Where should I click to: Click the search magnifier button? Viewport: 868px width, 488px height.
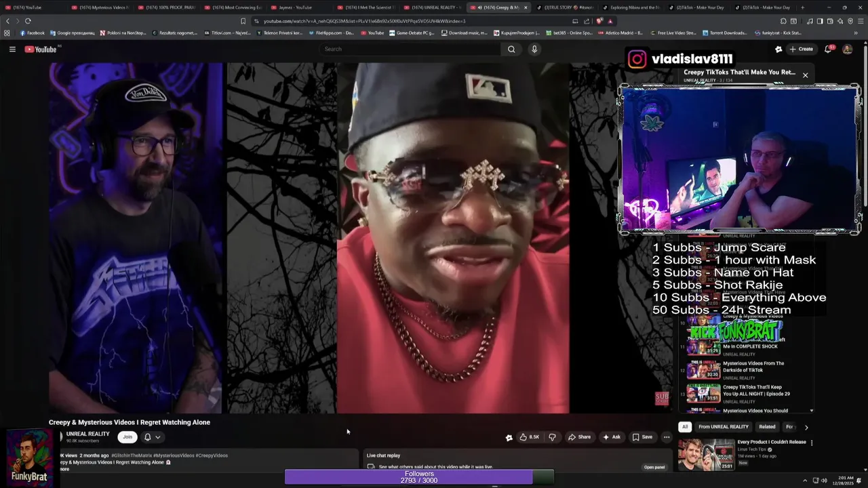(x=511, y=49)
